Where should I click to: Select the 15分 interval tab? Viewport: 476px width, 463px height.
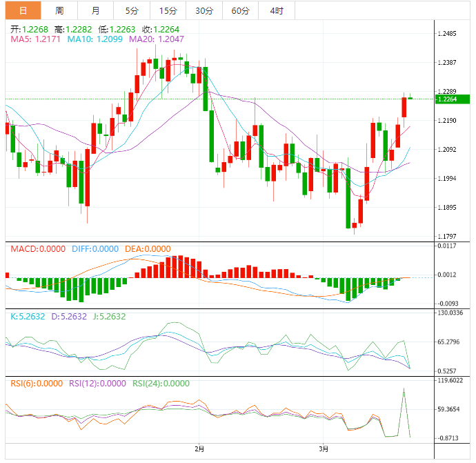pyautogui.click(x=167, y=10)
